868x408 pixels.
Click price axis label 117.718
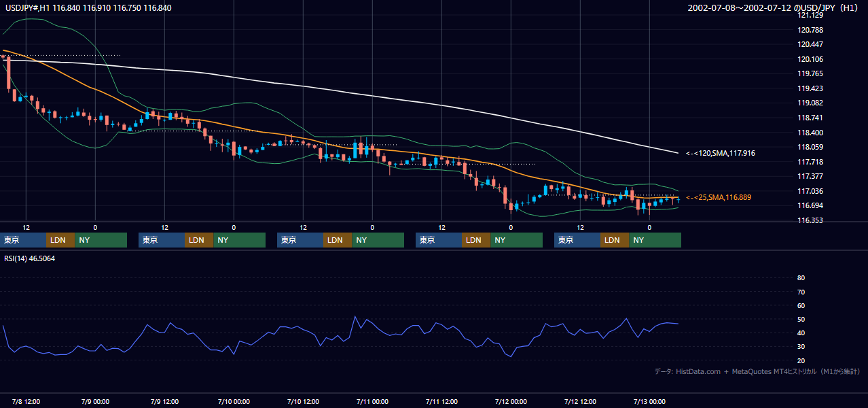[x=810, y=162]
